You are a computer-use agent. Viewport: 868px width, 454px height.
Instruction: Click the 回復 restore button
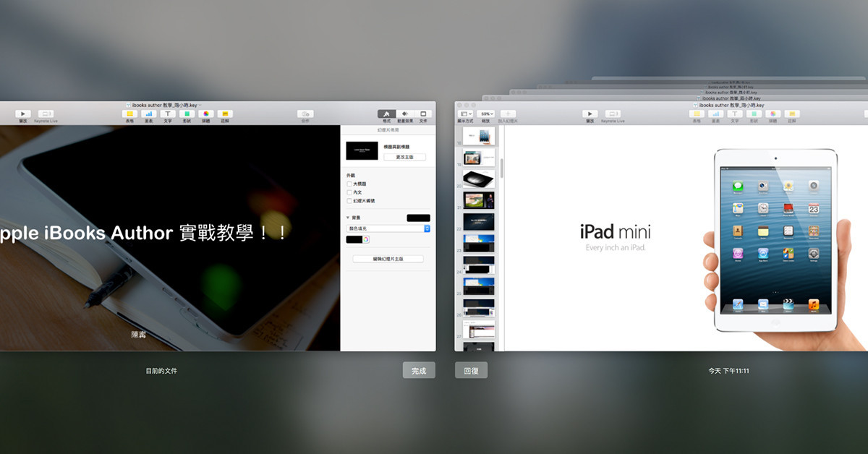[x=471, y=371]
